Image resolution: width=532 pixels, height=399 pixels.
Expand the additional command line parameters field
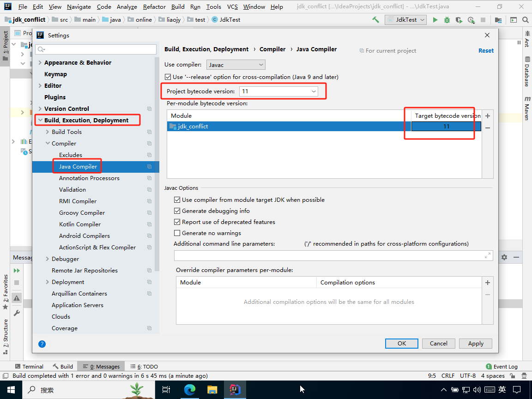488,255
